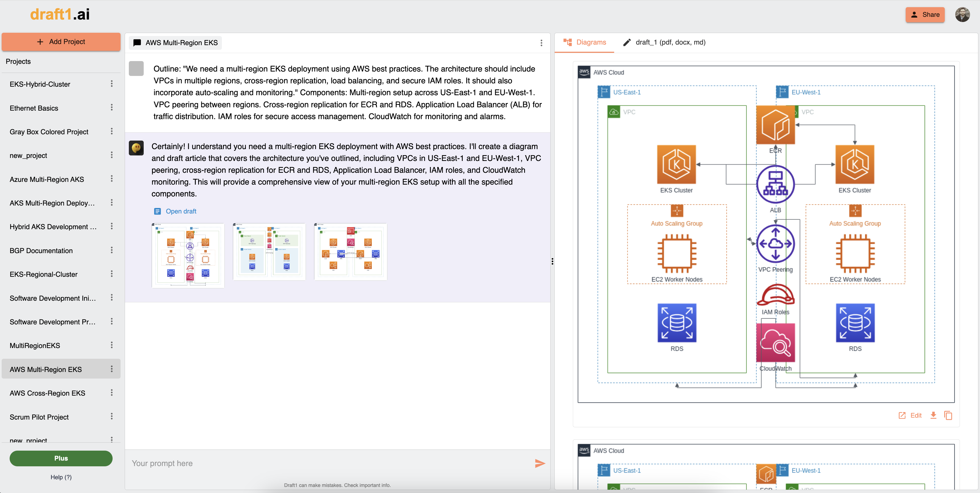This screenshot has height=493, width=980.
Task: Click the prompt input field
Action: [327, 463]
